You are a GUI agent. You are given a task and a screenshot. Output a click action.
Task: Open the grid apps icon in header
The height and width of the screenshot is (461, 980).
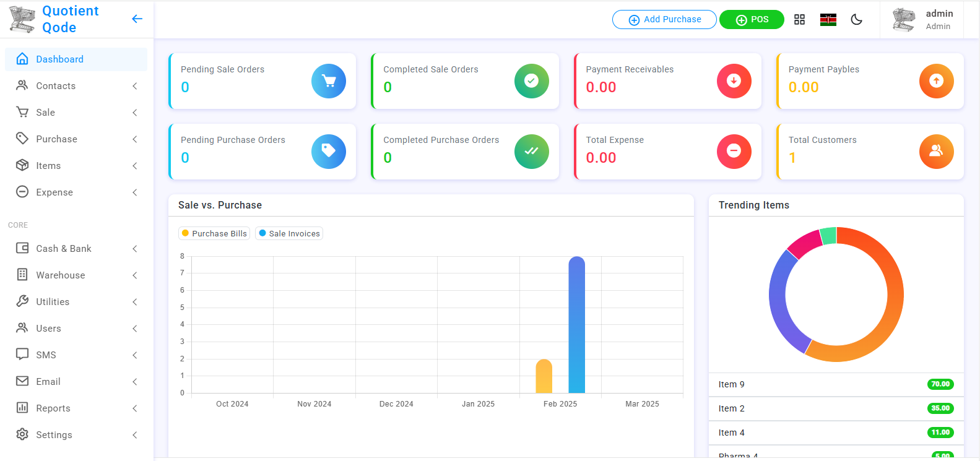tap(799, 20)
